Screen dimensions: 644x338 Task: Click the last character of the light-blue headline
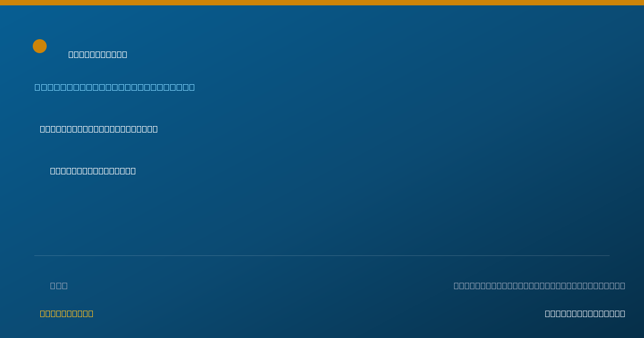[192, 87]
